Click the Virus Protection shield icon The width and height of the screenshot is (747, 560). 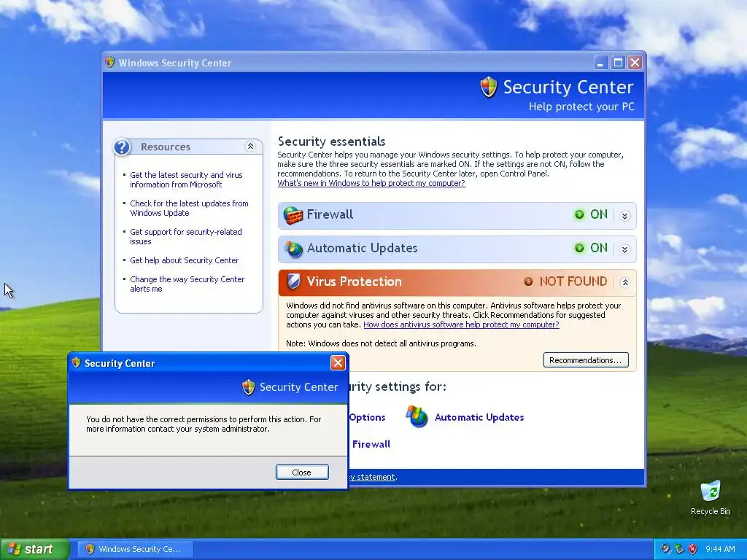pyautogui.click(x=294, y=281)
